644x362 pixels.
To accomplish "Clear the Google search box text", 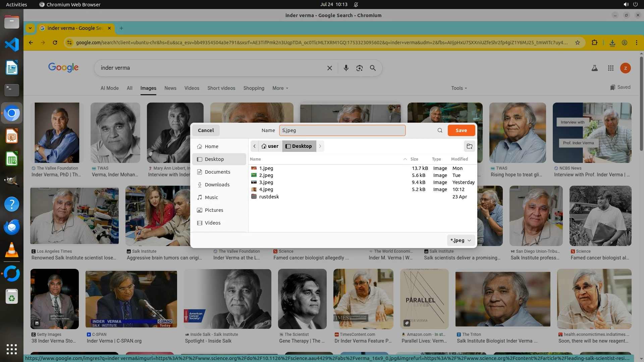I will tap(329, 68).
